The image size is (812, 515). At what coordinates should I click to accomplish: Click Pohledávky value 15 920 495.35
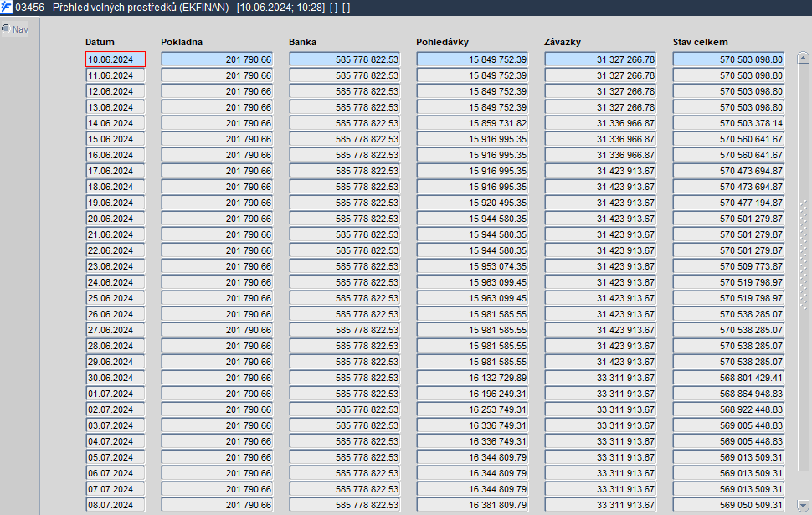pos(472,203)
